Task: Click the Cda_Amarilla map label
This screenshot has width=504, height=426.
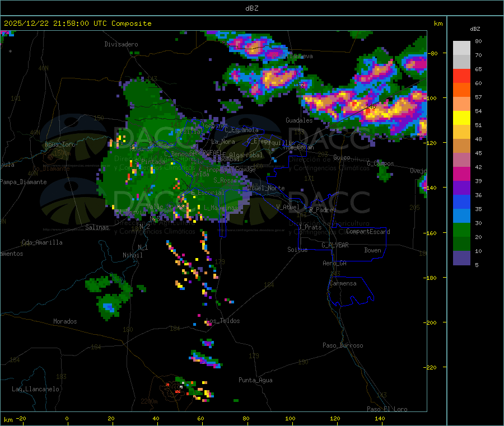Action: pos(42,242)
